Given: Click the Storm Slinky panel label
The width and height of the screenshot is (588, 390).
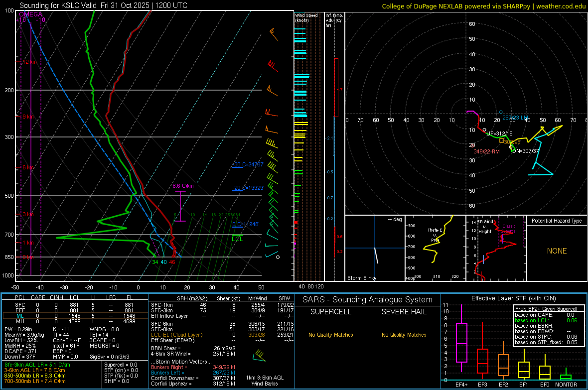Looking at the screenshot, I should click(361, 278).
